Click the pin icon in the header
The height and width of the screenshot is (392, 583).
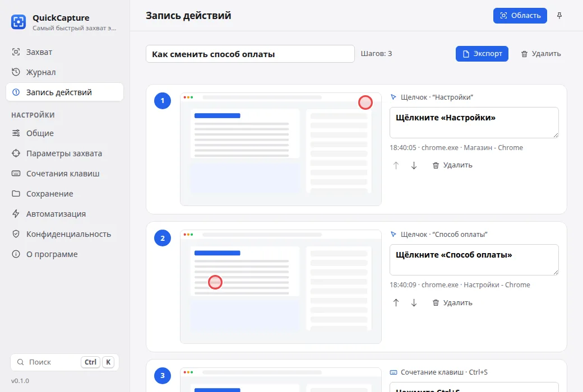[x=559, y=16]
